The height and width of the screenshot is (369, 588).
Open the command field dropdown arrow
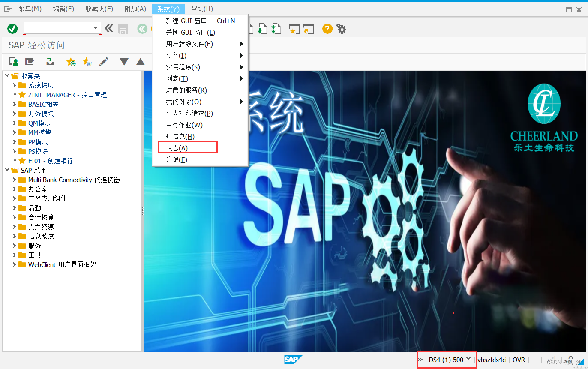[96, 28]
